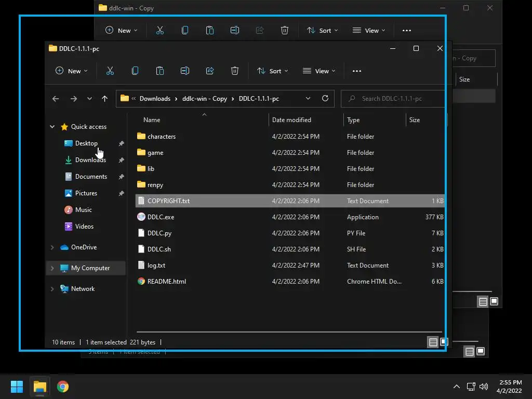The width and height of the screenshot is (532, 399).
Task: Select the characters folder
Action: (162, 137)
